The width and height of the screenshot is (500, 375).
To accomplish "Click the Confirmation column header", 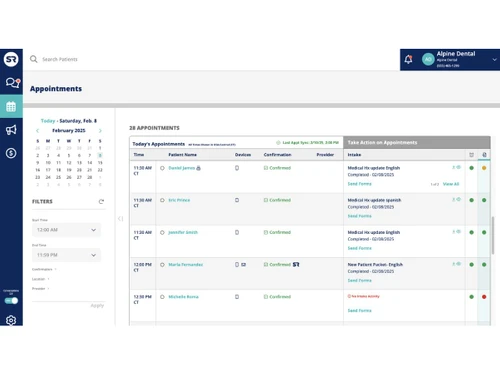I will coord(277,155).
